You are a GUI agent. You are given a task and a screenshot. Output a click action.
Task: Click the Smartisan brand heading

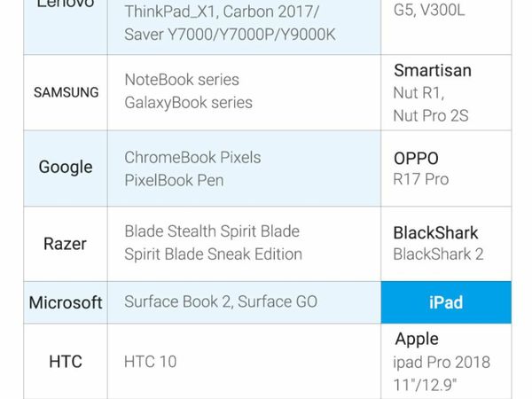[432, 70]
